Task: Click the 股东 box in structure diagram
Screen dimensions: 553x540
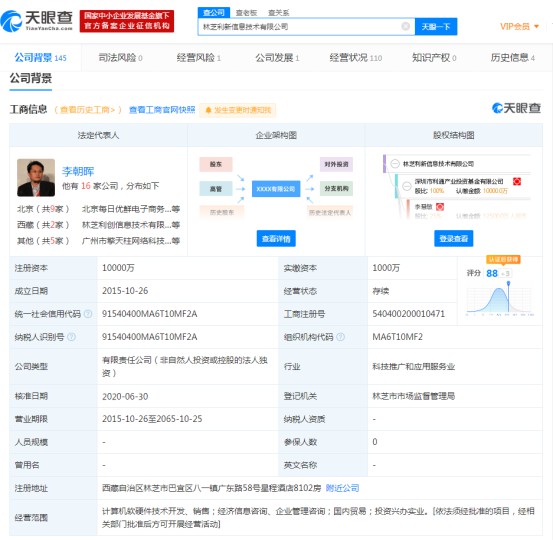Action: [x=216, y=164]
